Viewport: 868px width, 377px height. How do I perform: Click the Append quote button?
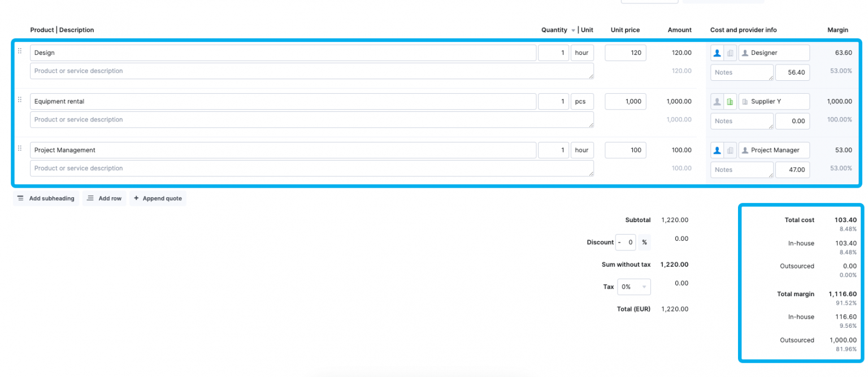coord(158,198)
